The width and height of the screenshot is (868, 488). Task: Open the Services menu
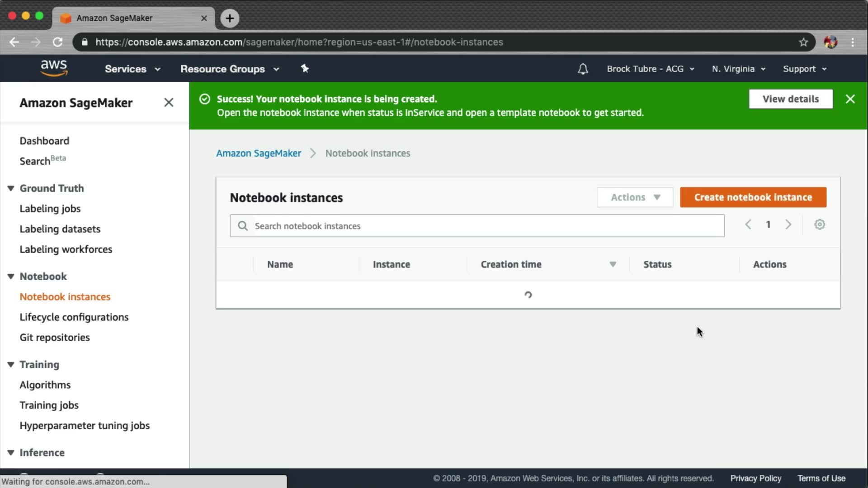(132, 69)
